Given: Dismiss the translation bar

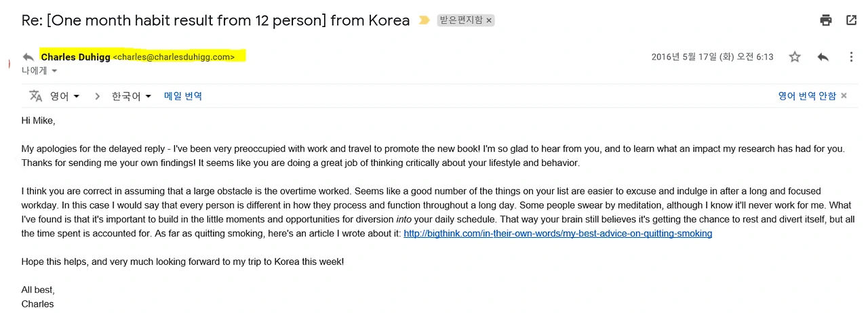Looking at the screenshot, I should 844,96.
